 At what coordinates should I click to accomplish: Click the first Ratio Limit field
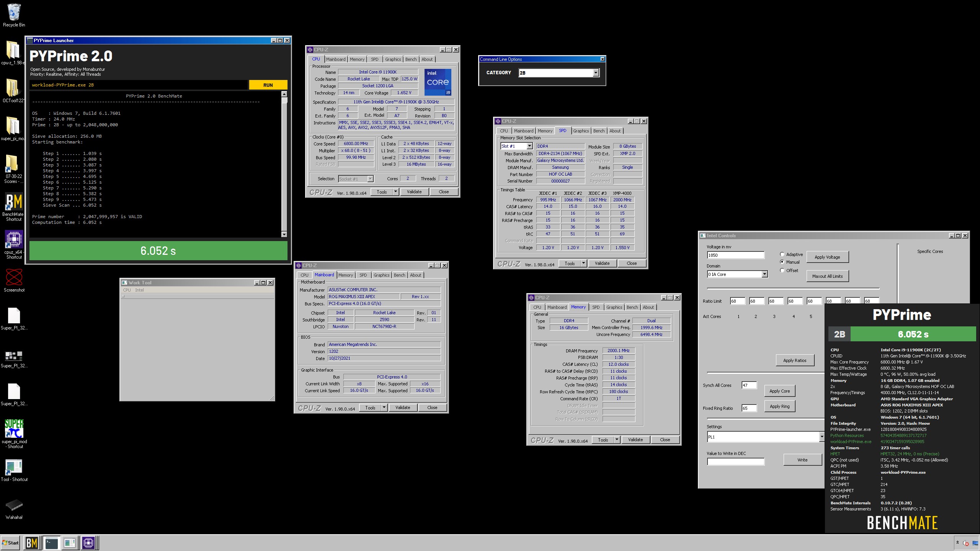click(737, 301)
